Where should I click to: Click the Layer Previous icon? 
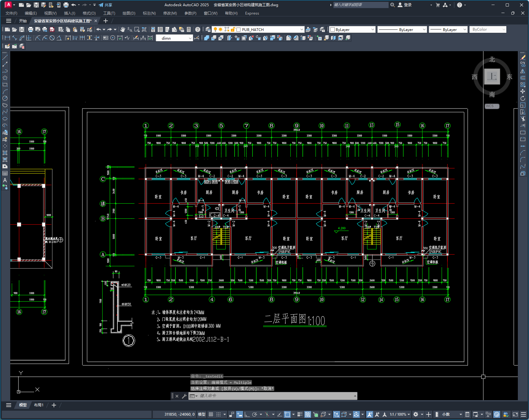[315, 29]
